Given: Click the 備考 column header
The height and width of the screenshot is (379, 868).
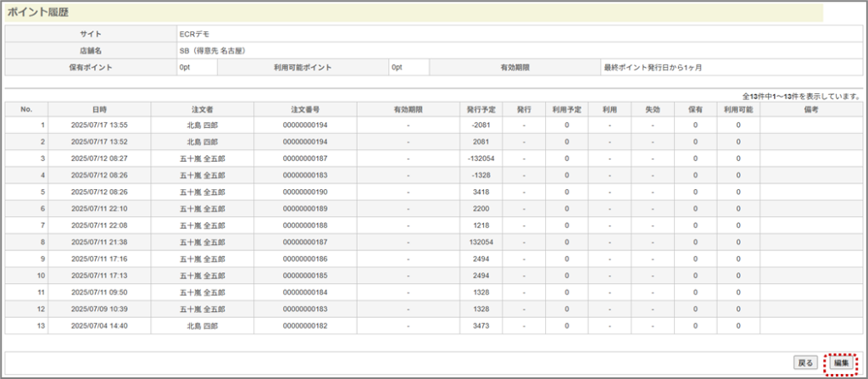Looking at the screenshot, I should (x=811, y=109).
